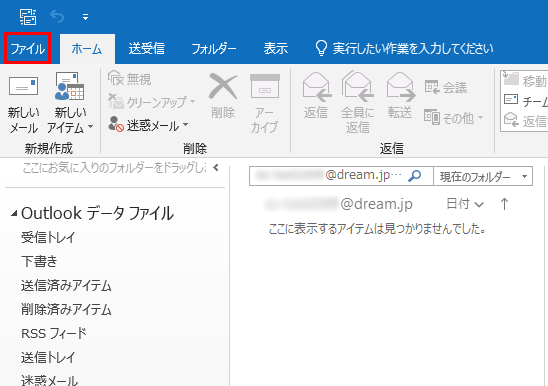Click the Send/Receive all folders quick access icon
This screenshot has width=548, height=386.
point(28,17)
